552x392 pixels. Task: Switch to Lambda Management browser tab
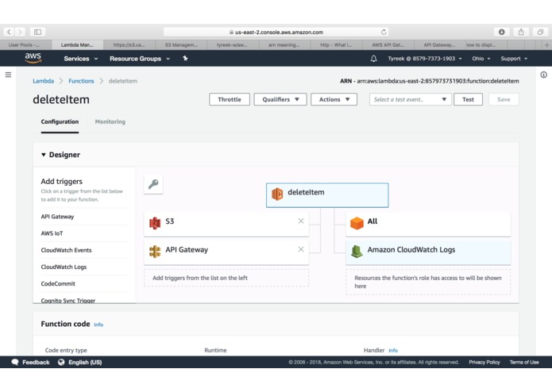coord(78,45)
